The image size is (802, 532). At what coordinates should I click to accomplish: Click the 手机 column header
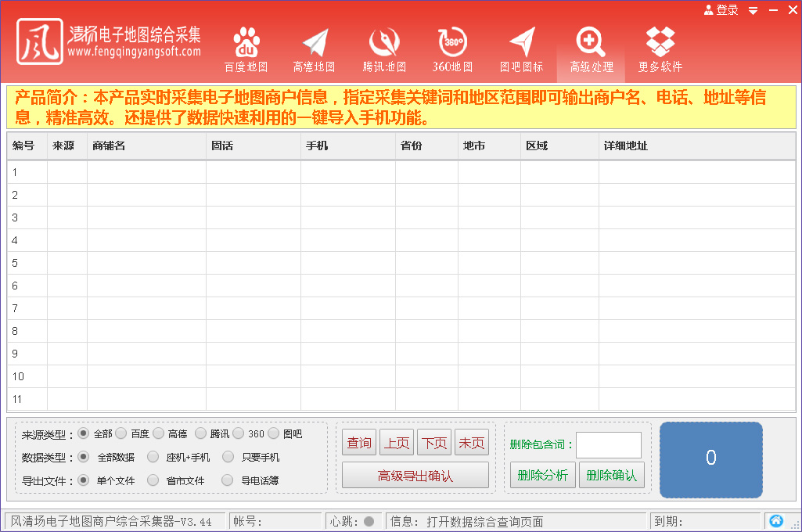(x=347, y=146)
